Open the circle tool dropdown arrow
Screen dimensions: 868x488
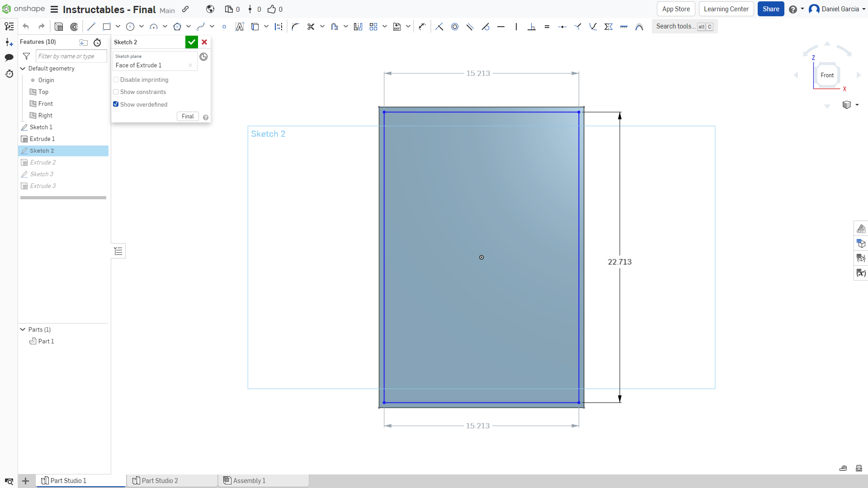coord(141,26)
